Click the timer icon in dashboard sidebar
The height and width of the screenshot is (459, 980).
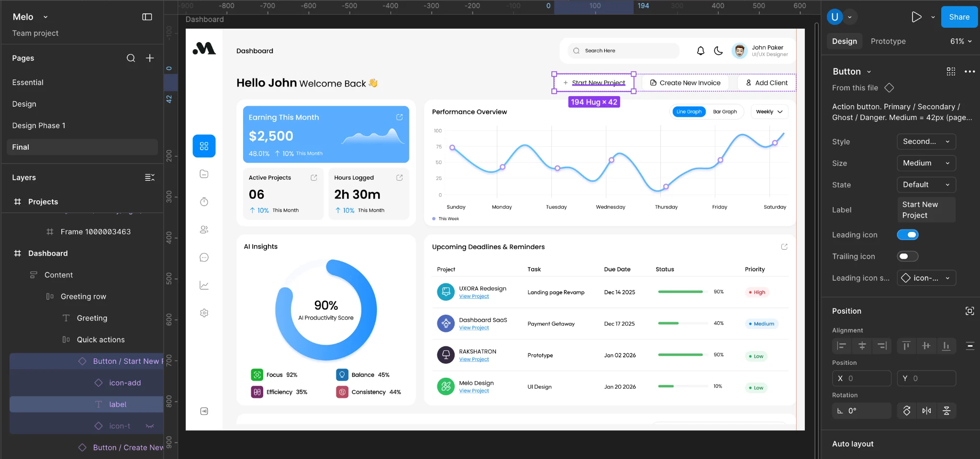click(x=204, y=202)
